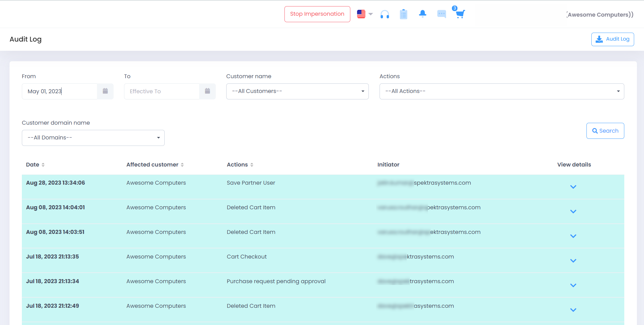644x325 pixels.
Task: Click the From date field
Action: point(59,91)
